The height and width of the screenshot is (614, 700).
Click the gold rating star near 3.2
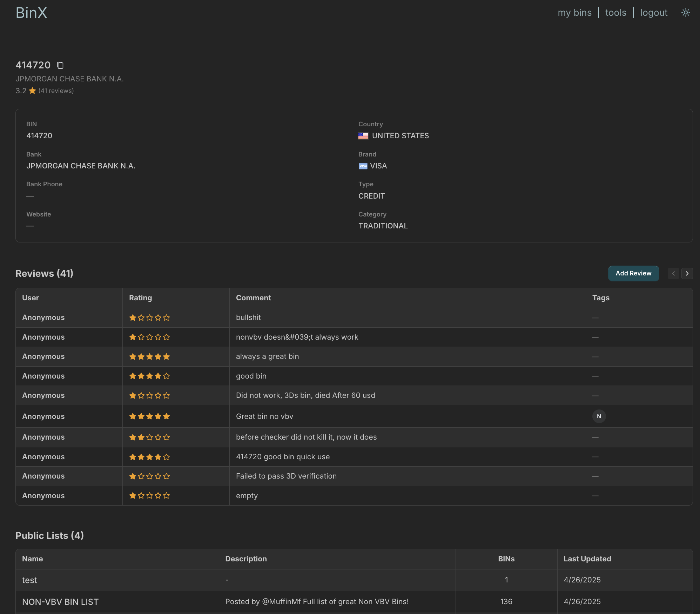tap(33, 91)
